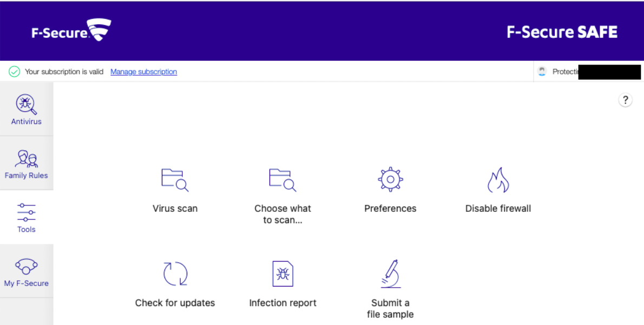This screenshot has height=325, width=644.
Task: Click Disable firewall flame icon
Action: coord(498,180)
